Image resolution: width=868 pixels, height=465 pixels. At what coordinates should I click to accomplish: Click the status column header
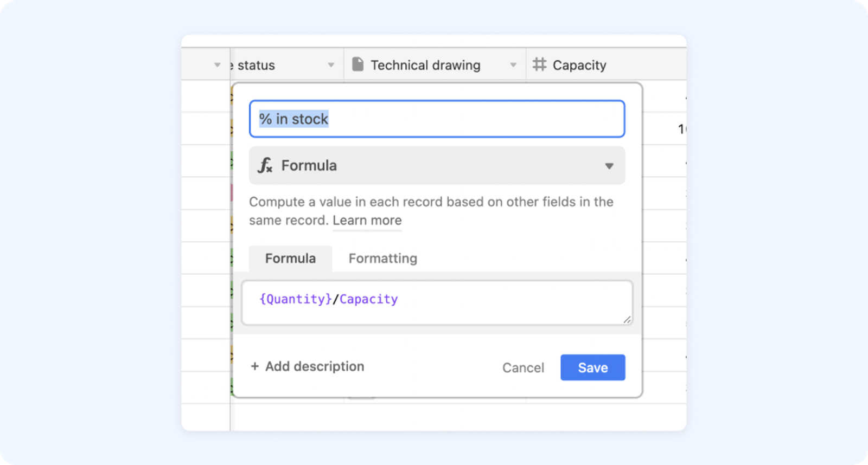coord(287,65)
